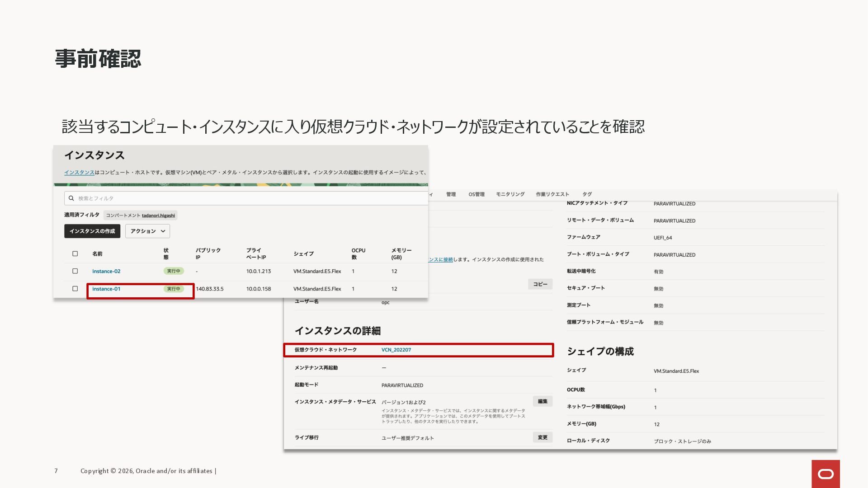Open the アクション dropdown menu

click(143, 231)
